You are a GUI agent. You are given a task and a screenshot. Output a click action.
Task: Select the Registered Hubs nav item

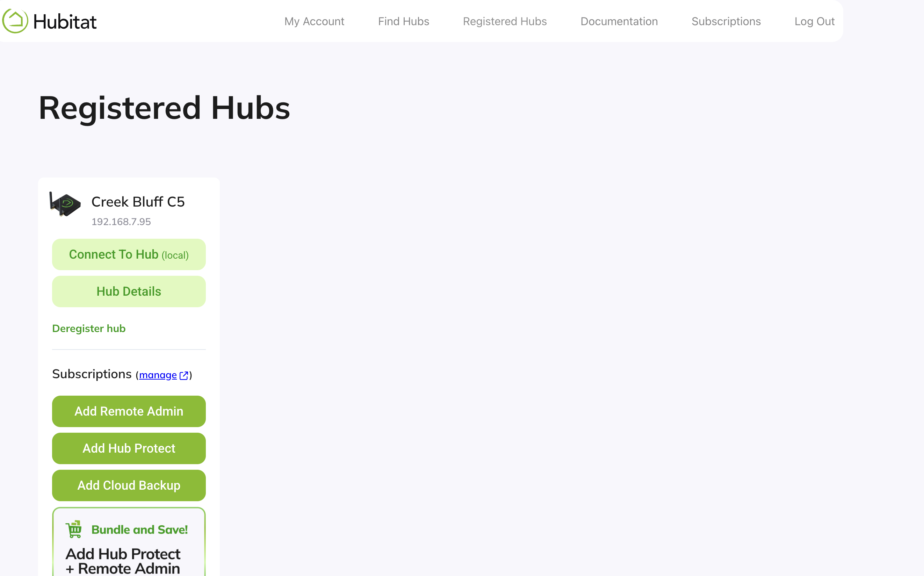point(505,21)
